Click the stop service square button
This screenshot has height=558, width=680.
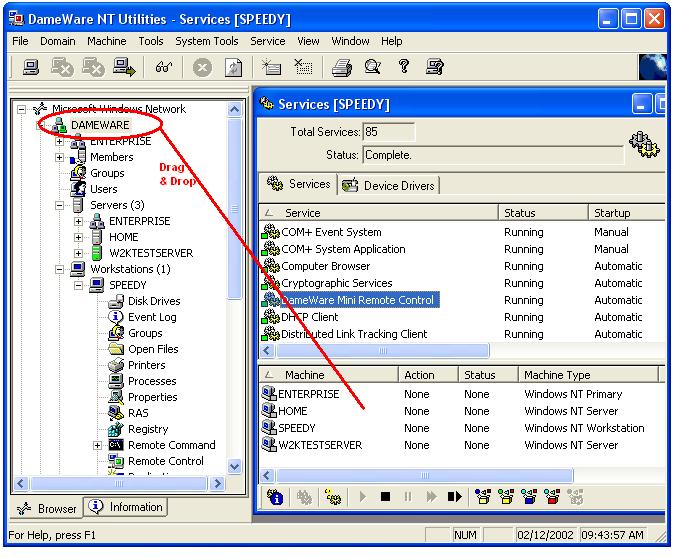pos(385,496)
